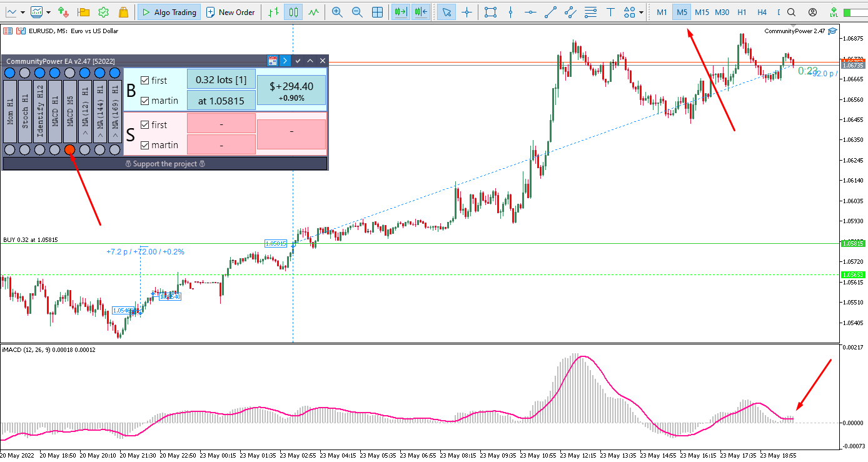The height and width of the screenshot is (462, 868).
Task: Toggle Sell 'martin' checkbox
Action: tap(145, 144)
